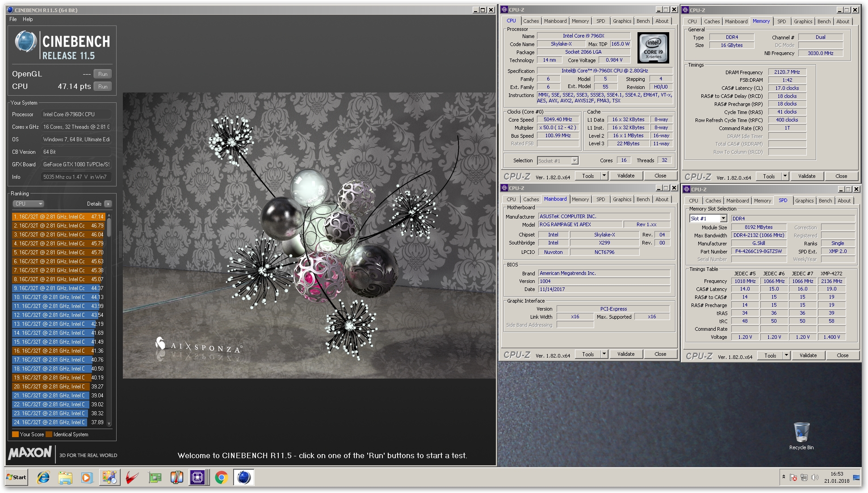This screenshot has height=493, width=868.
Task: Open Tools dropdown arrow in CPU-Z SPD window
Action: [787, 355]
